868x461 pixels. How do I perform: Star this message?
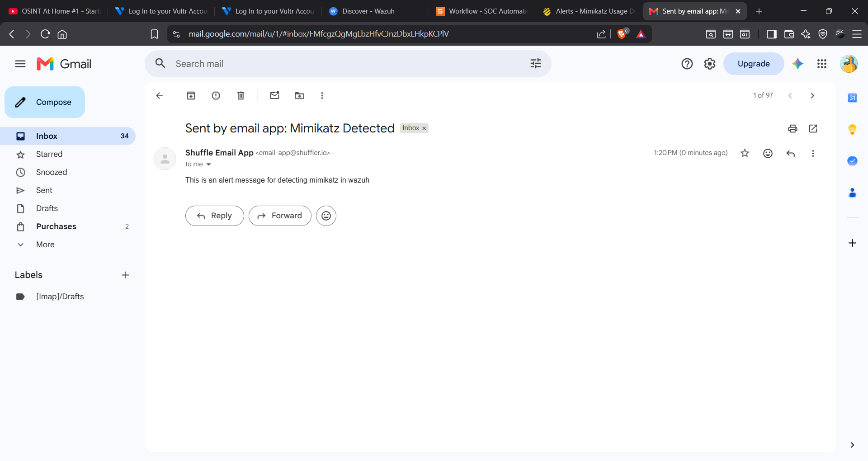(745, 153)
